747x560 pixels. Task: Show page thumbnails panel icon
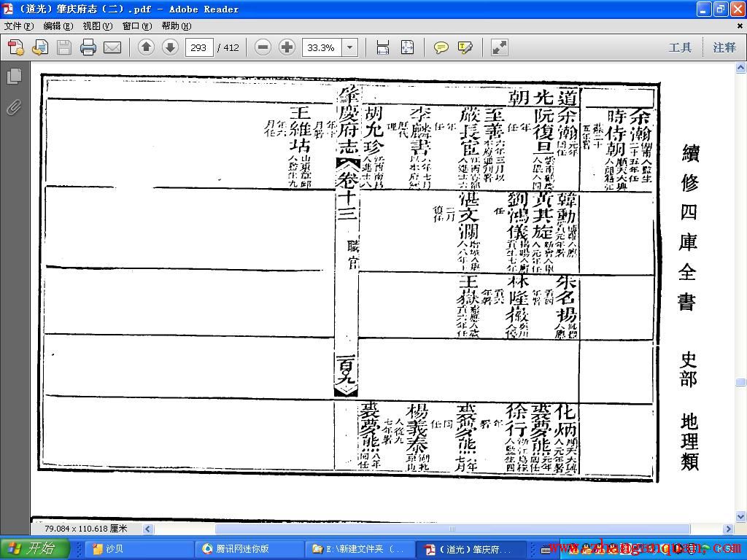pyautogui.click(x=15, y=76)
